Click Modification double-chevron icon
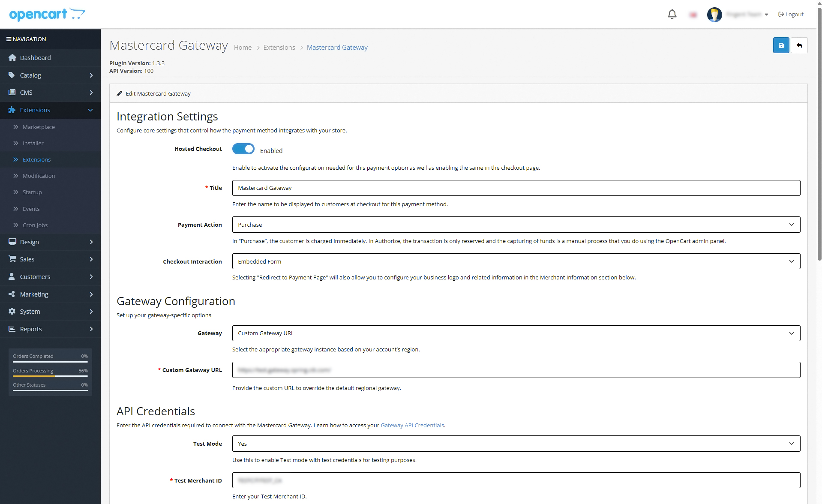The height and width of the screenshot is (504, 822). point(16,176)
